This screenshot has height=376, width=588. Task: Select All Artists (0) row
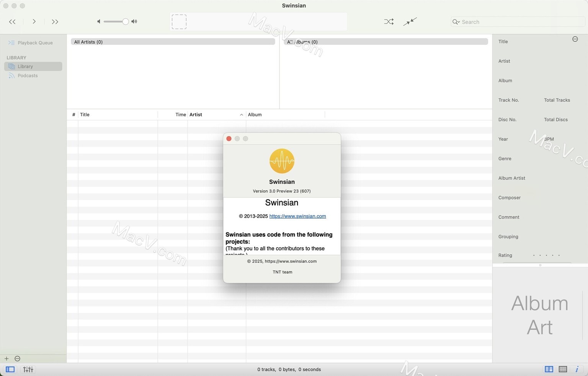coord(173,42)
